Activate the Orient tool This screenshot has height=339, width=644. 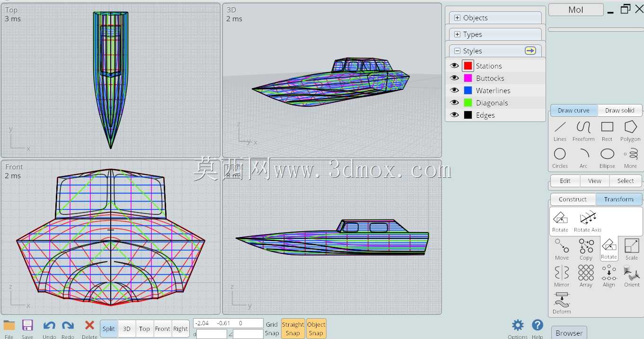tap(632, 276)
